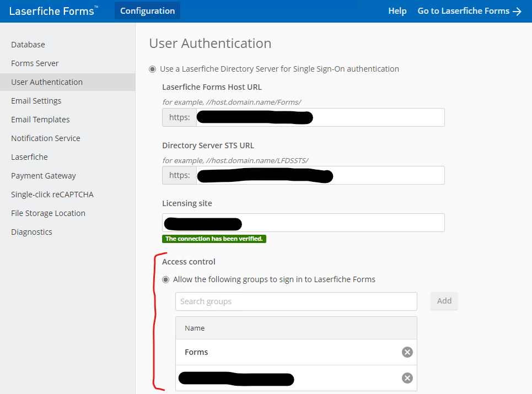Open Notification Service settings
Viewport: 532px width, 394px height.
pyautogui.click(x=45, y=138)
